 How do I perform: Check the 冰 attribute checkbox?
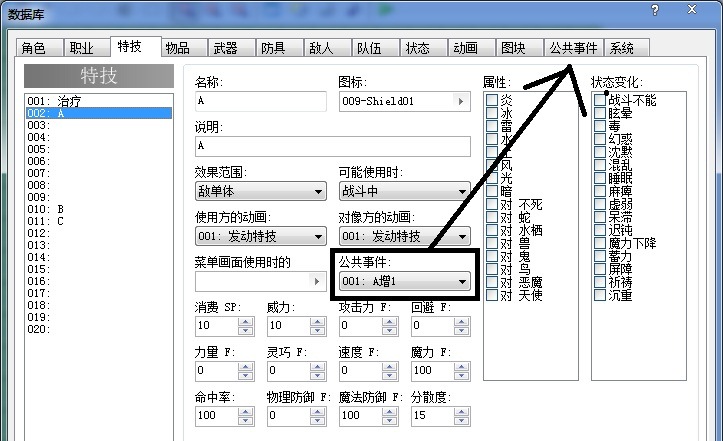(492, 113)
